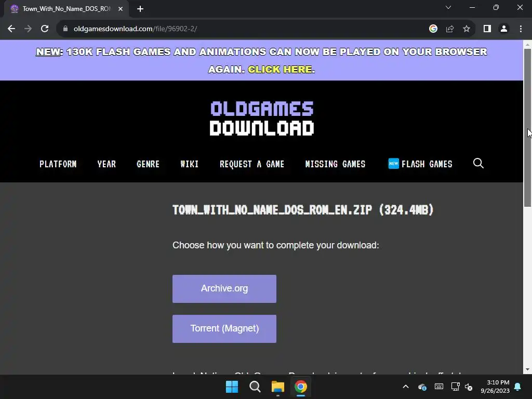Open the browser side panel
Viewport: 532px width, 399px height.
tap(487, 29)
